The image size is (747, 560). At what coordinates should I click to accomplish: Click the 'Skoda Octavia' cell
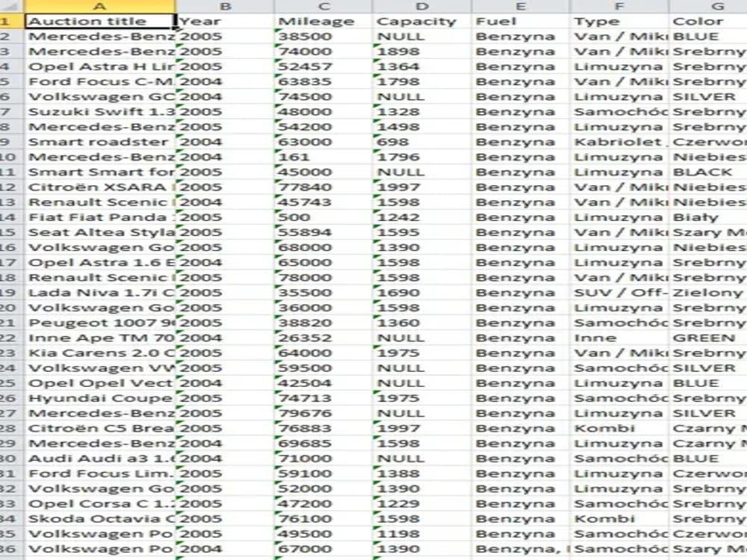pyautogui.click(x=99, y=519)
